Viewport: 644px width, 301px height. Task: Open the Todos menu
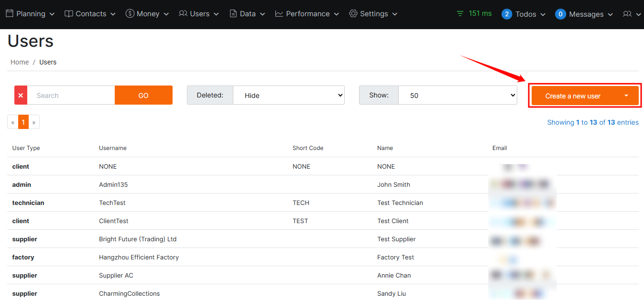click(x=524, y=14)
